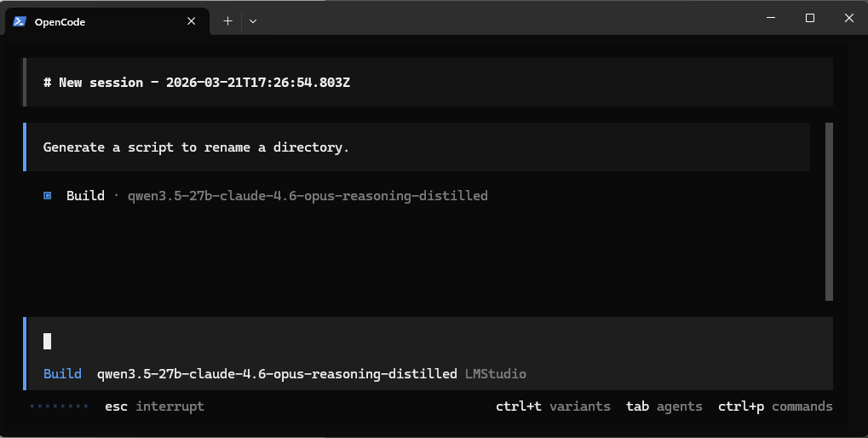Close the OpenCode terminal tab
The height and width of the screenshot is (438, 868).
192,21
